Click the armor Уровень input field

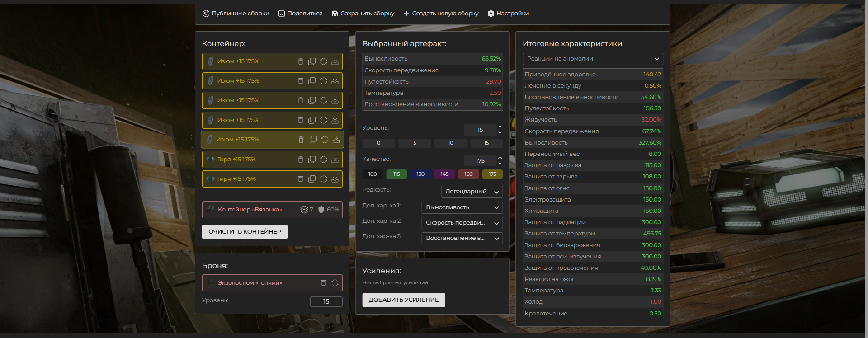[326, 301]
